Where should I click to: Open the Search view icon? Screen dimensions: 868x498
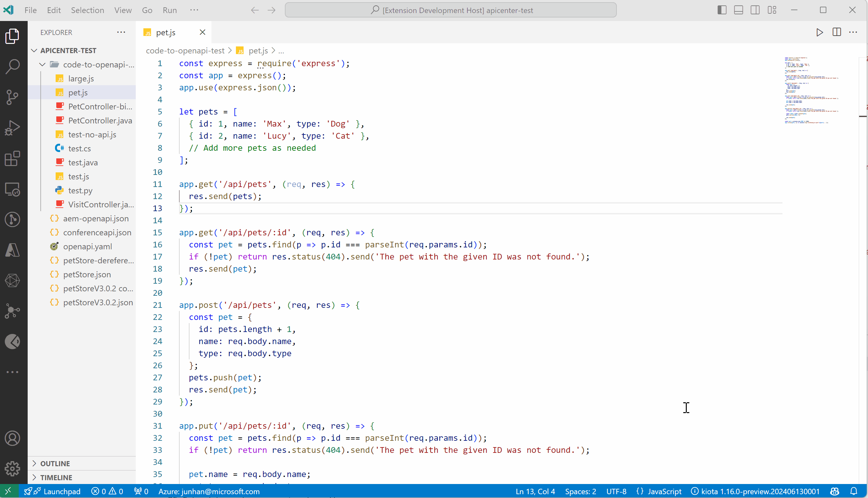click(x=13, y=66)
